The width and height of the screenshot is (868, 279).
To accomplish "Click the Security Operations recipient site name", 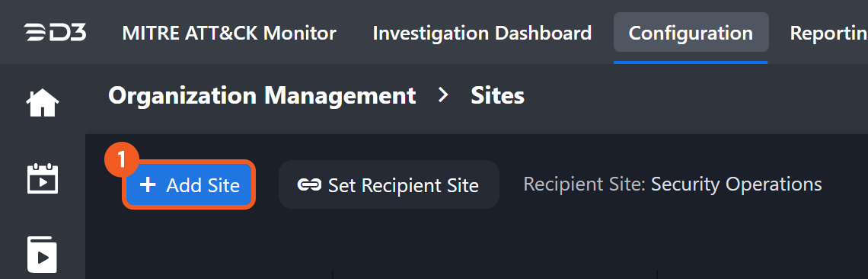I will (x=736, y=184).
